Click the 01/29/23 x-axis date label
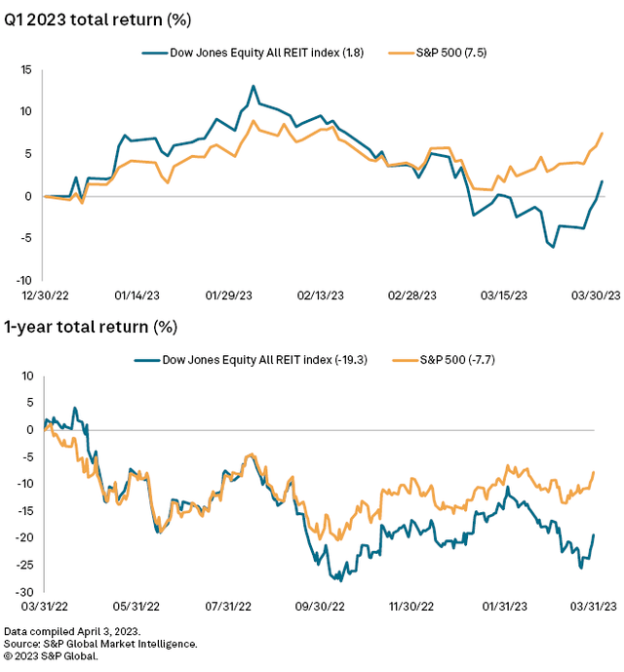The height and width of the screenshot is (672, 624). (x=230, y=293)
